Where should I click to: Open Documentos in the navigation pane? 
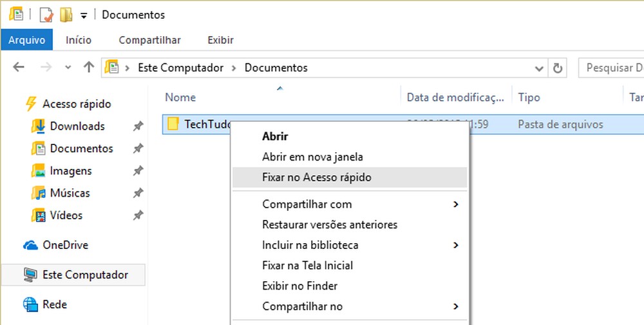point(81,148)
